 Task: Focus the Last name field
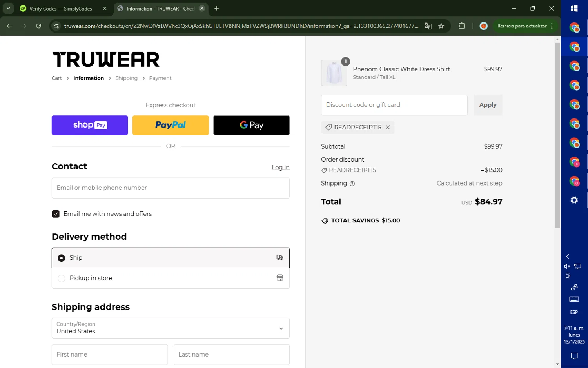click(232, 355)
